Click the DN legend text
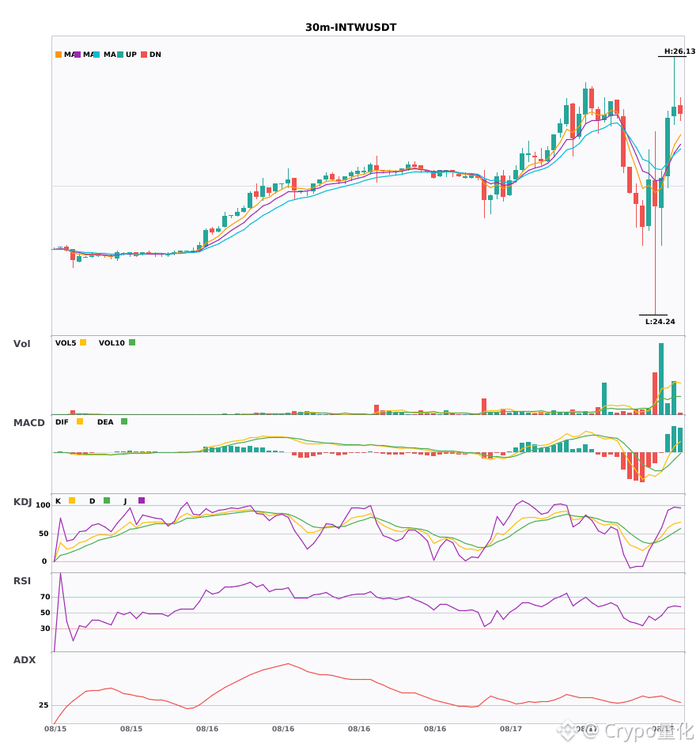 point(155,55)
